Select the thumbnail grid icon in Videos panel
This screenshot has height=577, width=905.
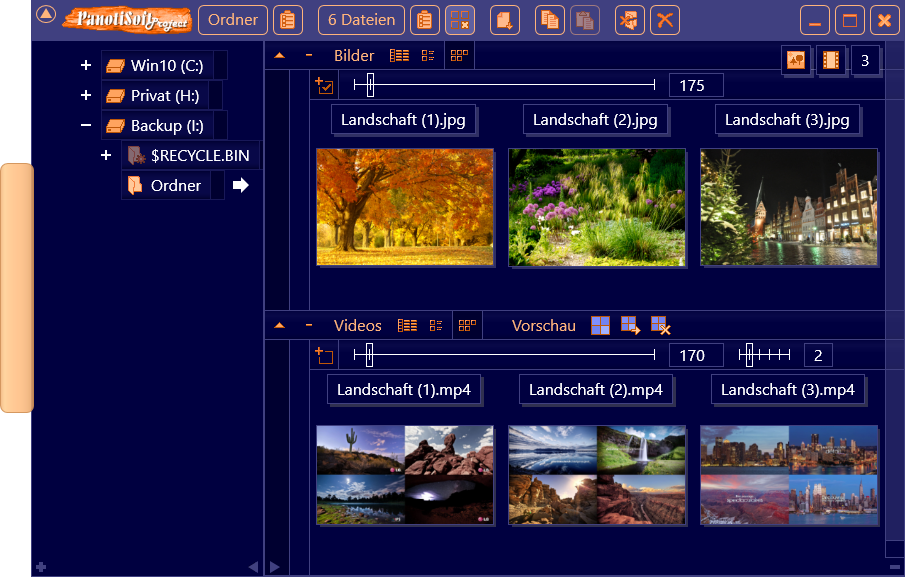click(467, 324)
